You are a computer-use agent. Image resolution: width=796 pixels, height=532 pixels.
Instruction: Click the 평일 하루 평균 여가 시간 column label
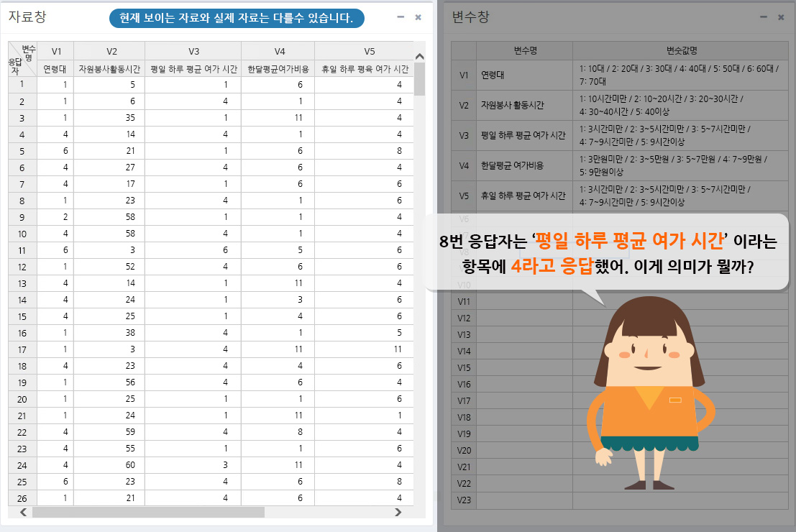[193, 69]
